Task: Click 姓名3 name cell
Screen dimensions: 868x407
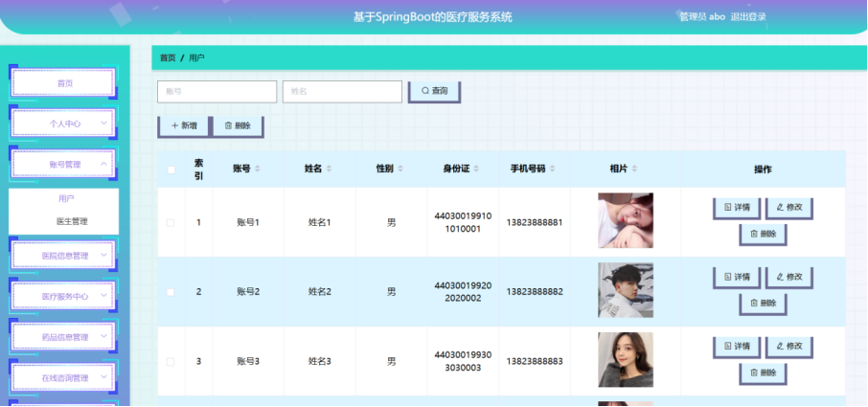Action: tap(320, 362)
